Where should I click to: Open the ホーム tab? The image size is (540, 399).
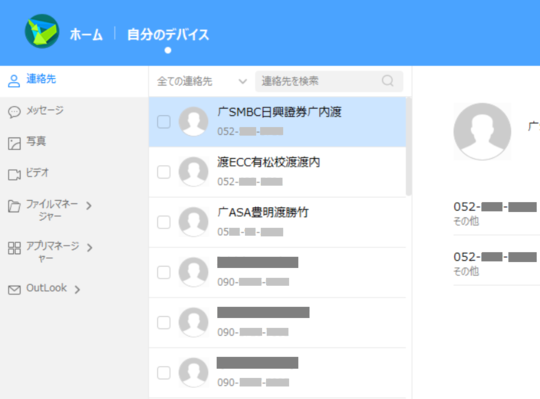86,35
